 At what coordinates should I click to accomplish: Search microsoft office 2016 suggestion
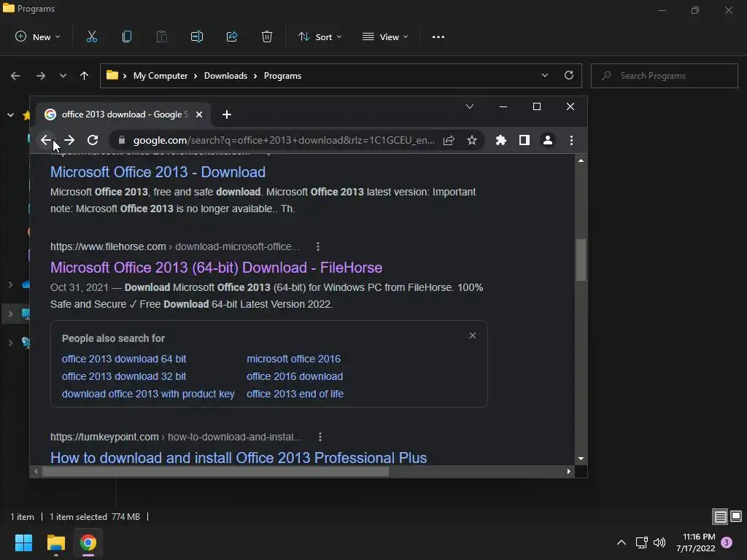[x=293, y=359]
